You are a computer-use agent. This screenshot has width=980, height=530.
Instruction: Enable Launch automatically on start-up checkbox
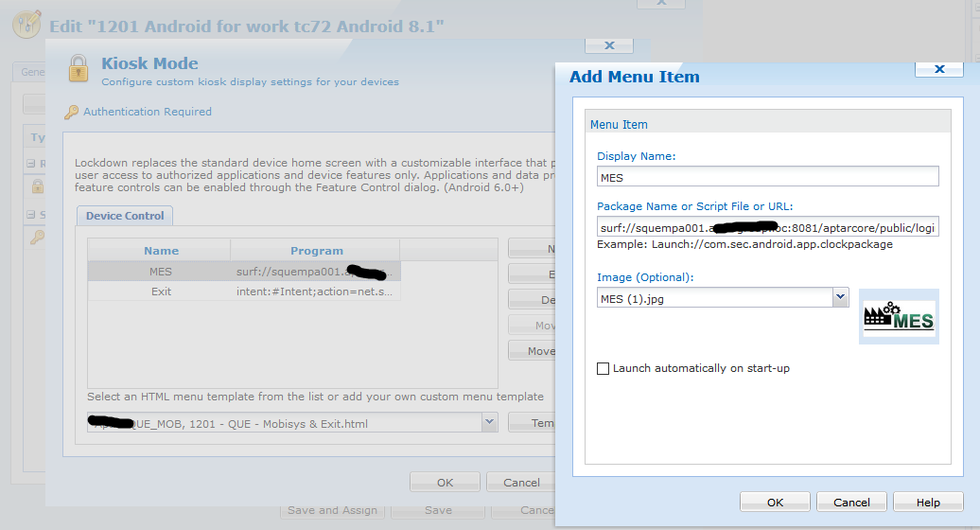click(x=604, y=368)
